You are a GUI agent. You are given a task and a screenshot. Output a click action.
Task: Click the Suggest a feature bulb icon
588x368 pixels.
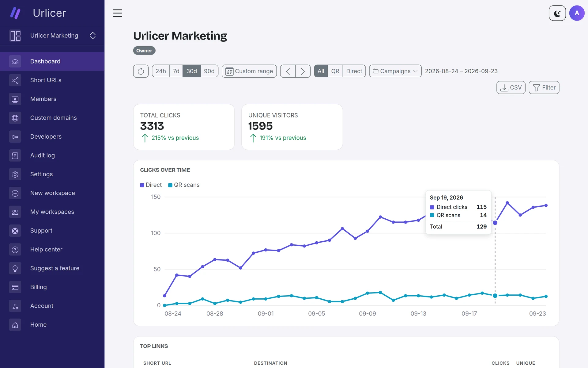15,268
